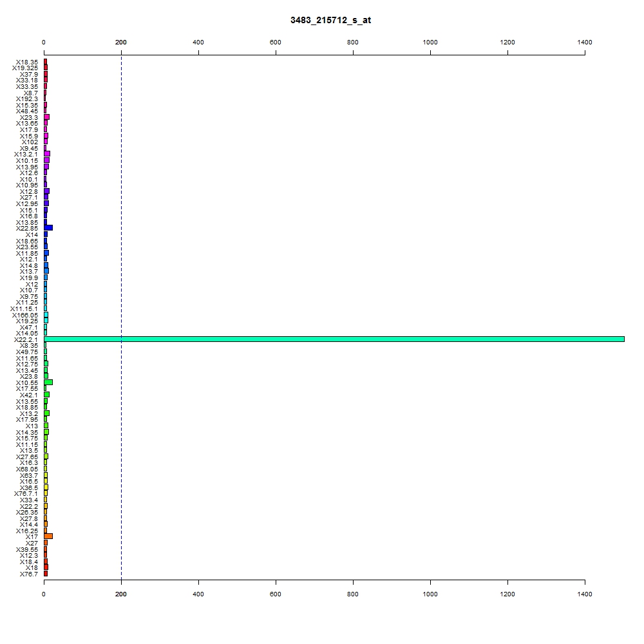
Task: Click the 1200 tick on the bottom axis
Action: [x=507, y=594]
